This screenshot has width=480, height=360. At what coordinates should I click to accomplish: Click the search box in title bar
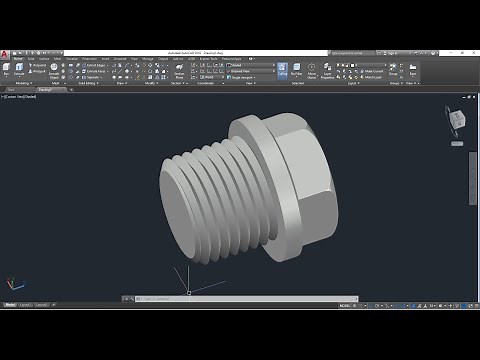[353, 53]
